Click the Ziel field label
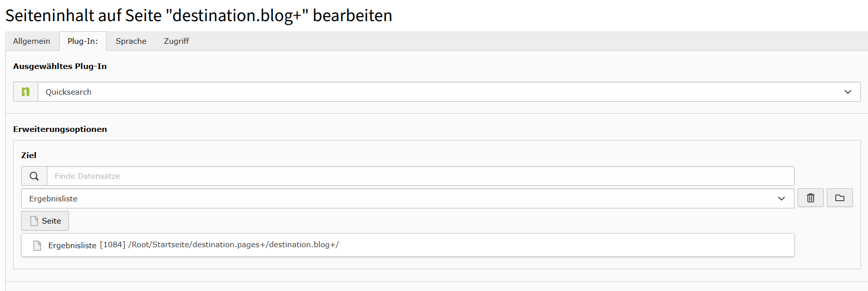The image size is (868, 291). click(x=29, y=155)
